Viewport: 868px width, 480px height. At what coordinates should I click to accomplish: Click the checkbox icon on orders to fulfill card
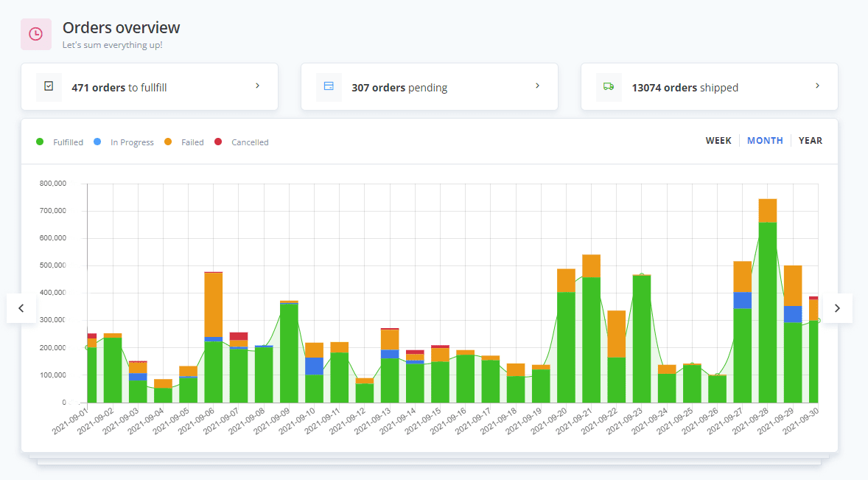(x=49, y=86)
